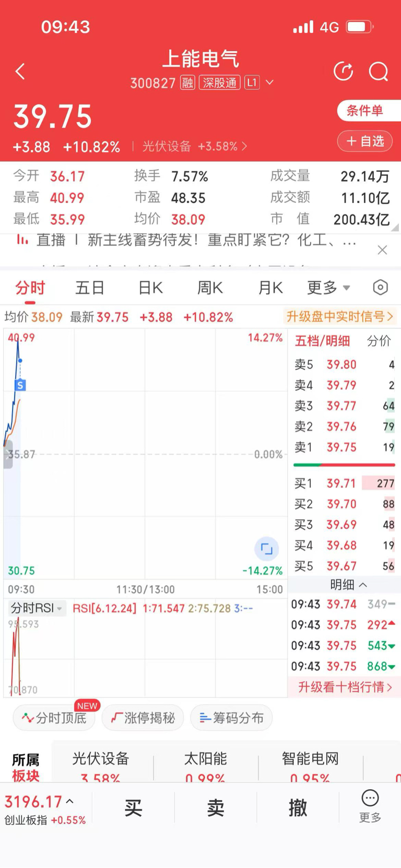Tap the 买 buy button

[x=133, y=808]
